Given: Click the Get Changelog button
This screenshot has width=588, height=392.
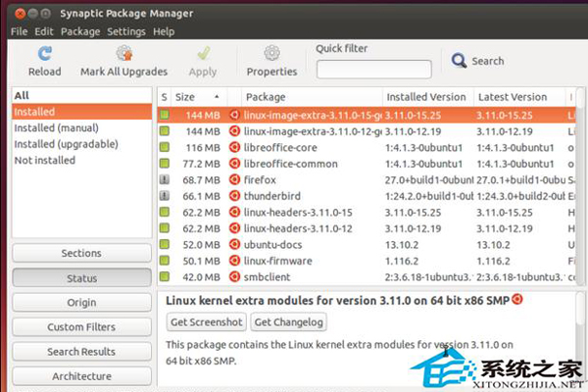Looking at the screenshot, I should click(x=288, y=322).
